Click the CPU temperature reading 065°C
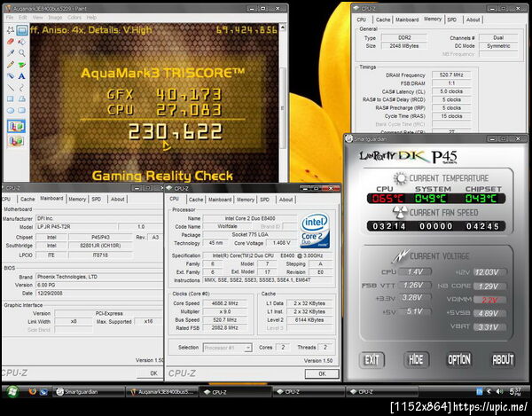 click(388, 199)
